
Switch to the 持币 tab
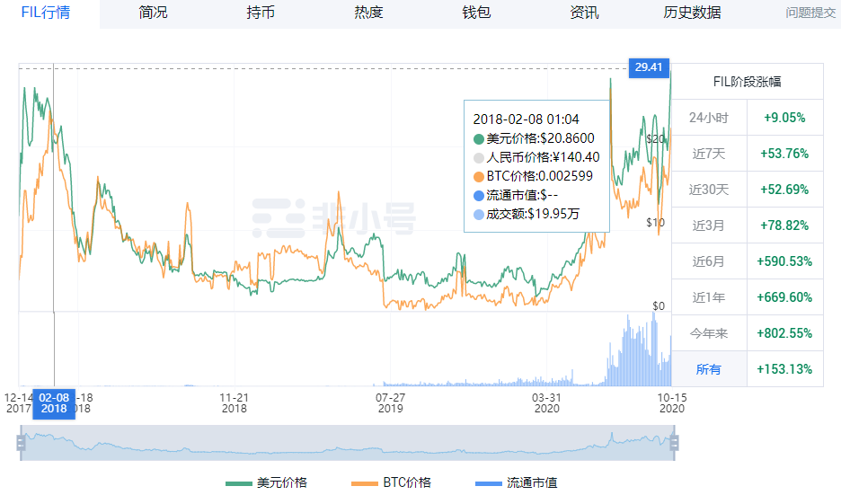(x=261, y=13)
